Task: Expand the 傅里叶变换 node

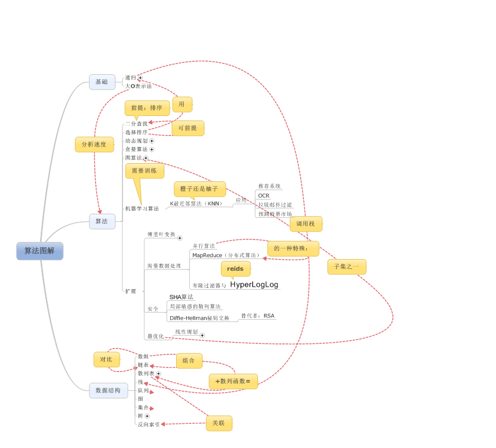Action: tap(180, 238)
